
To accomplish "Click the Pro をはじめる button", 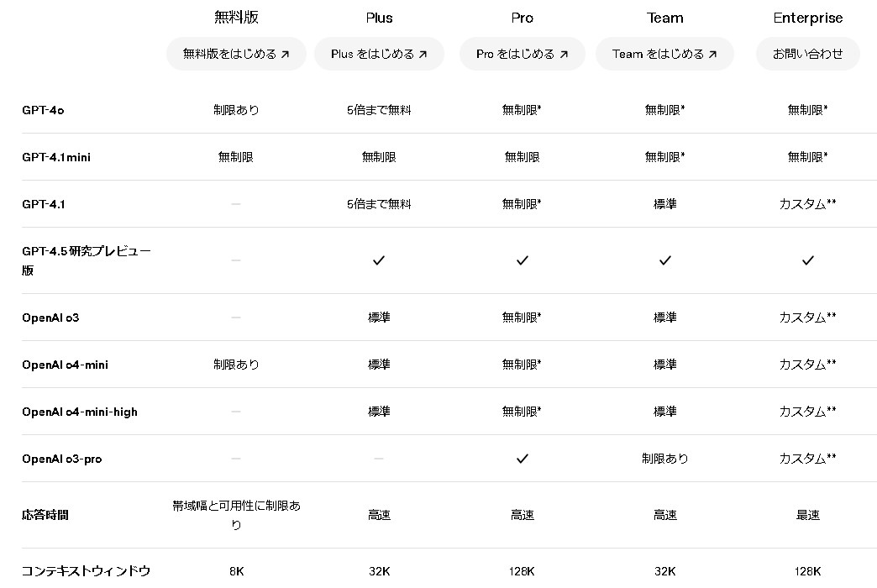I will pyautogui.click(x=523, y=54).
